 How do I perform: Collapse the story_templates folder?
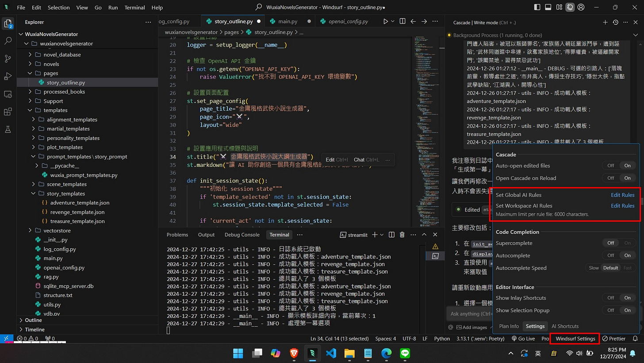coord(66,193)
